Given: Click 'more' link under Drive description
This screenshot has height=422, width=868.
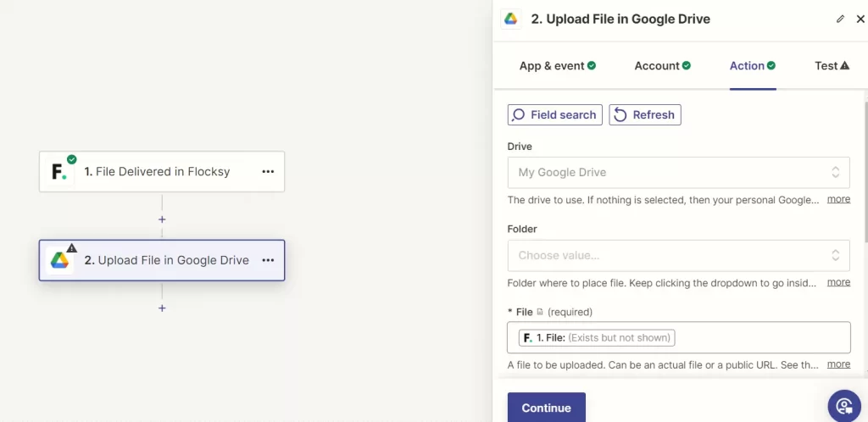Looking at the screenshot, I should 838,199.
